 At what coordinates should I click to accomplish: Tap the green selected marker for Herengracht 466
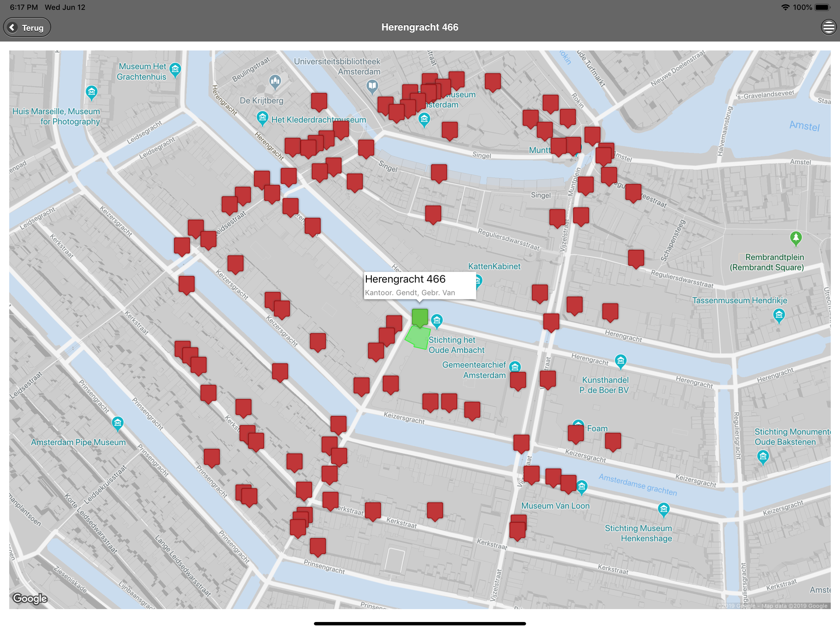click(x=420, y=318)
